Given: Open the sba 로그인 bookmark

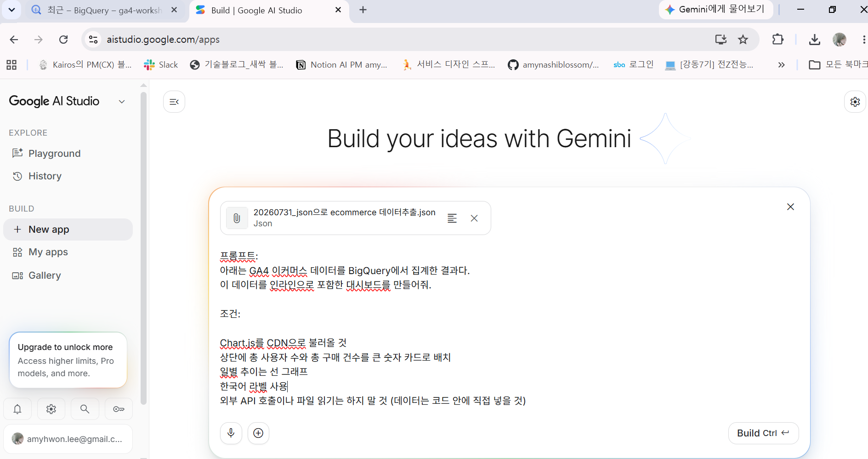Looking at the screenshot, I should pos(633,65).
